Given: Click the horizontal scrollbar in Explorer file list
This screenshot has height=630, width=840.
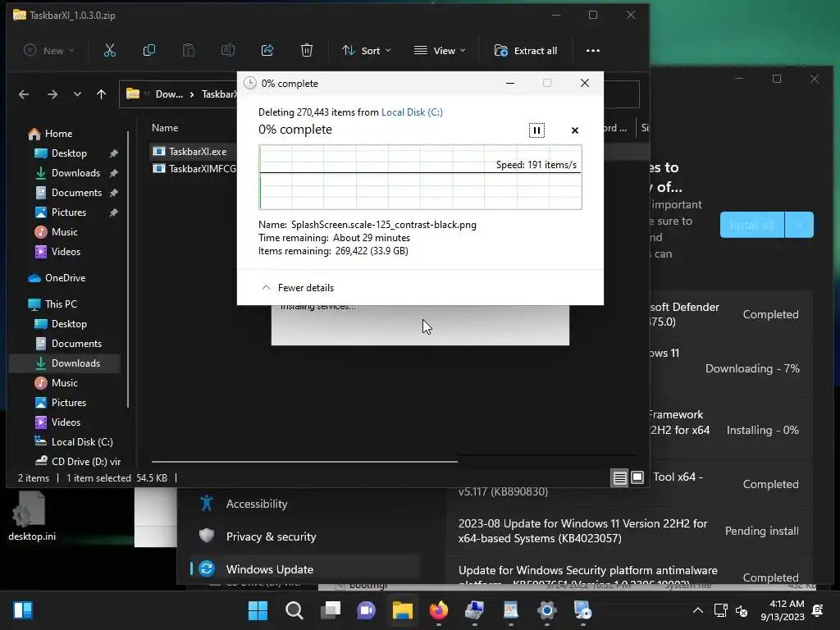Looking at the screenshot, I should pos(304,461).
